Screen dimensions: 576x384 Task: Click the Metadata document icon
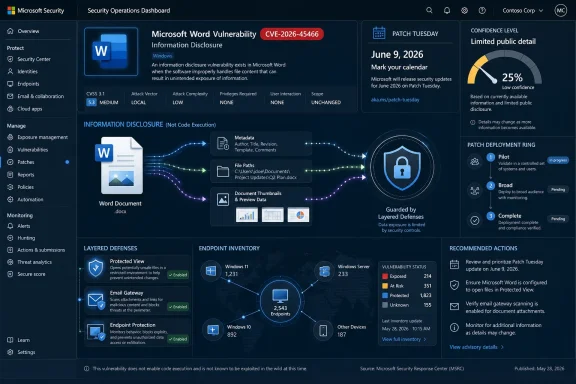coord(223,144)
